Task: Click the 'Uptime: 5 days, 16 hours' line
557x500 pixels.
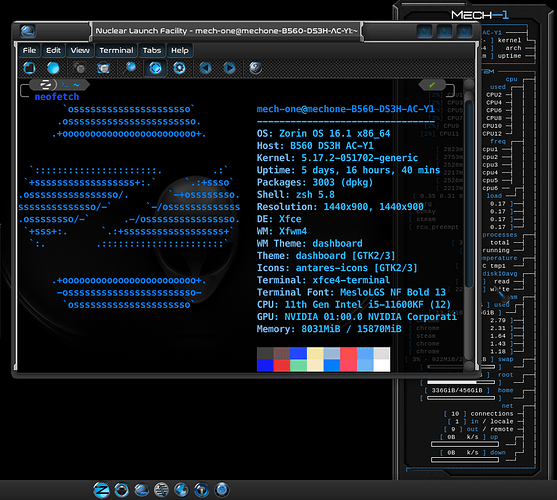Action: pos(348,170)
